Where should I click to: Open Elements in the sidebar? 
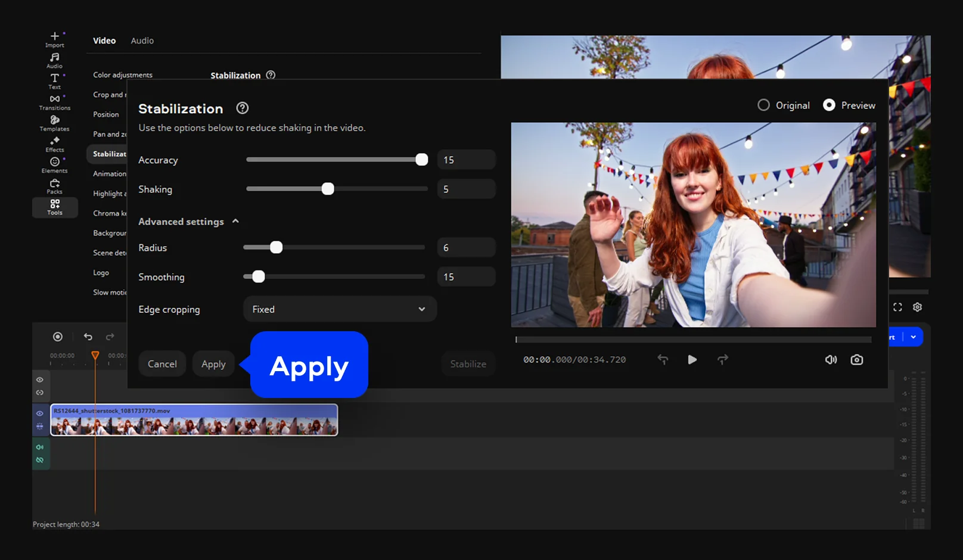click(x=54, y=165)
